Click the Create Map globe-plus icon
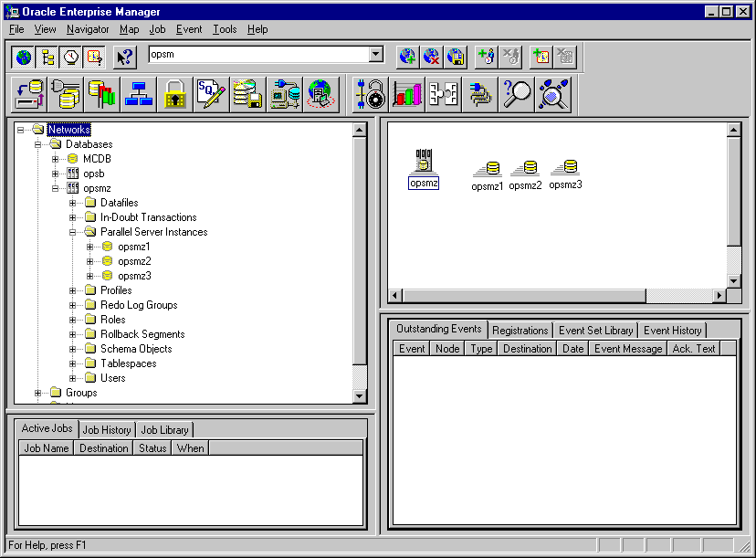 tap(407, 57)
